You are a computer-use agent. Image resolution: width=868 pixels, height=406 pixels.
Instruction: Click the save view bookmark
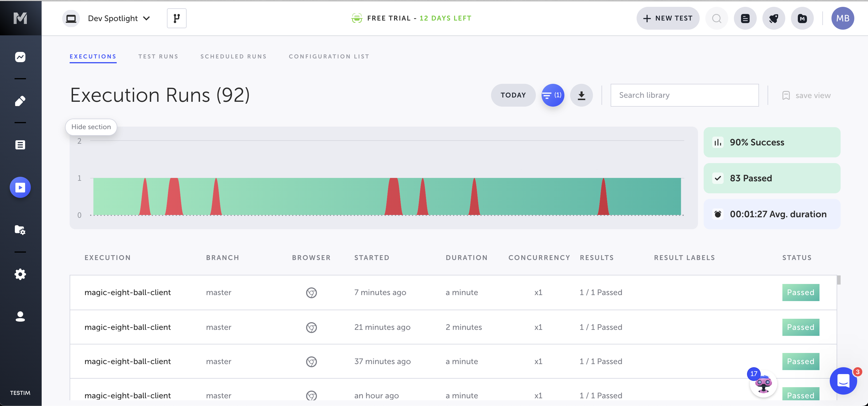tap(807, 96)
